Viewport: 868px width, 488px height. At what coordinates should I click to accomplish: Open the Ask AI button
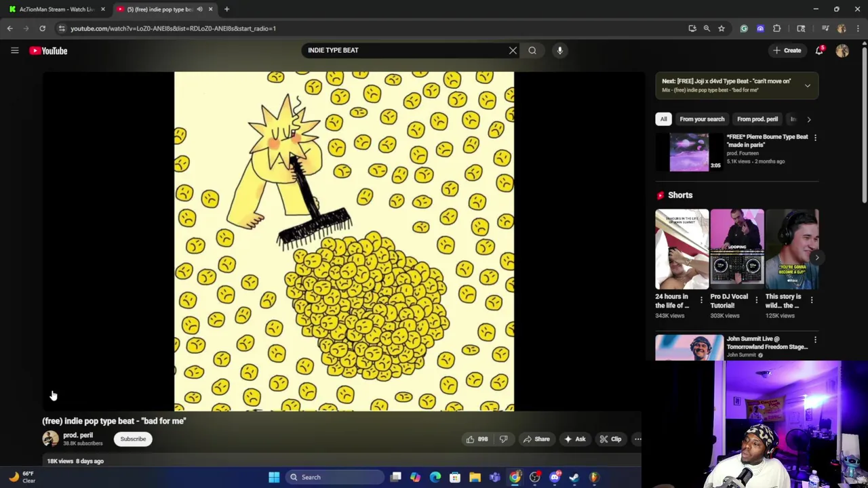click(x=575, y=439)
